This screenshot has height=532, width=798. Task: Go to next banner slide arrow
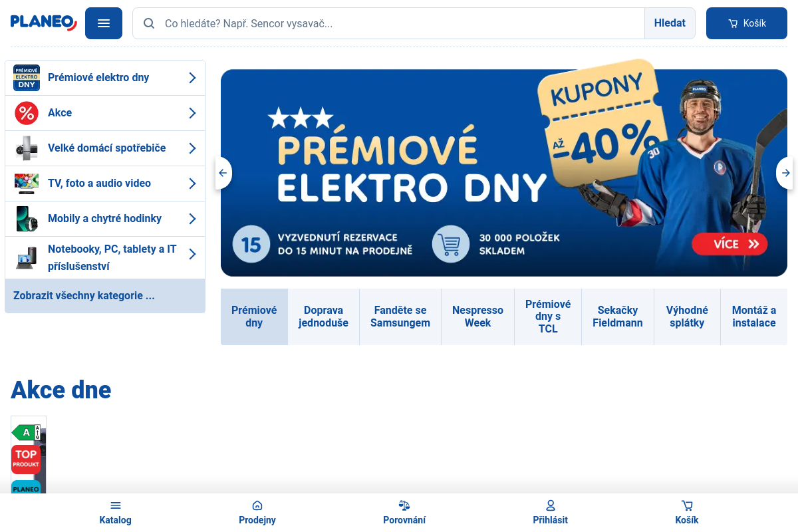click(785, 173)
